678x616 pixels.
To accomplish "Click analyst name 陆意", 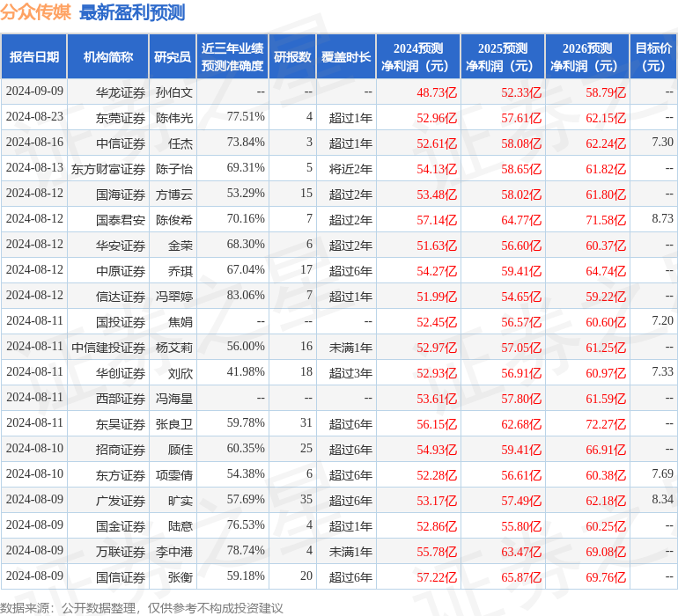I will (x=181, y=526).
